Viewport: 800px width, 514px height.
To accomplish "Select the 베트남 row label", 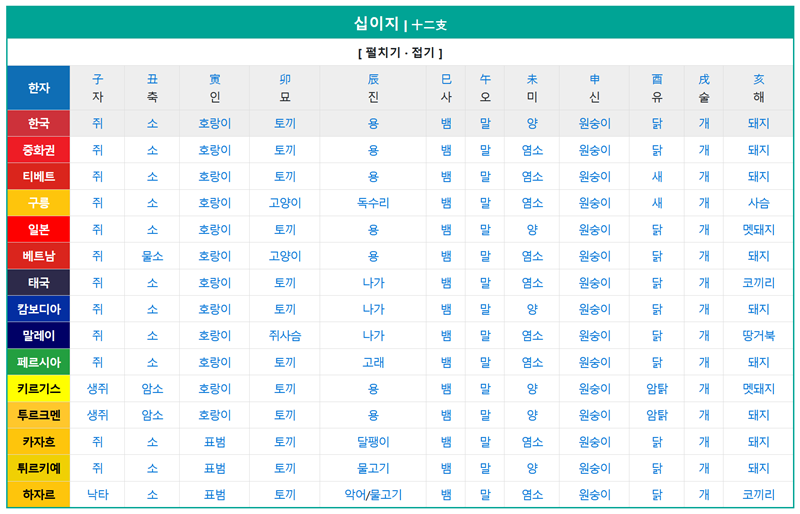I will [39, 256].
